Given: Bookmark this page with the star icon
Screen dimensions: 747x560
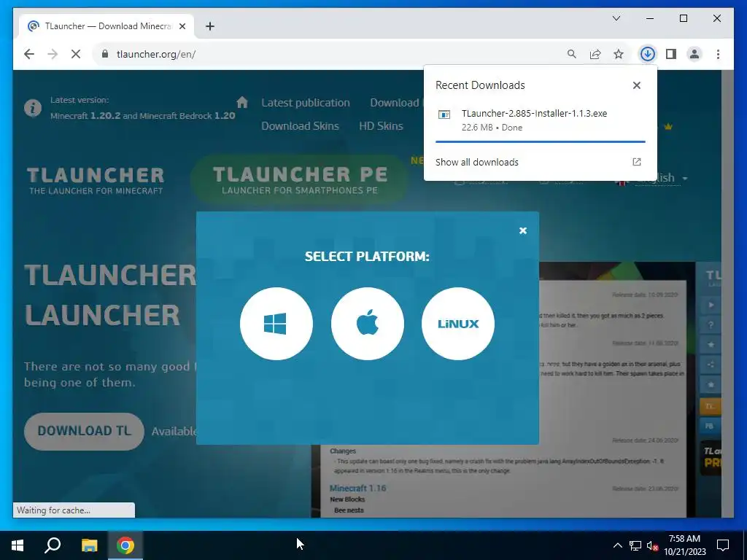Looking at the screenshot, I should 619,54.
